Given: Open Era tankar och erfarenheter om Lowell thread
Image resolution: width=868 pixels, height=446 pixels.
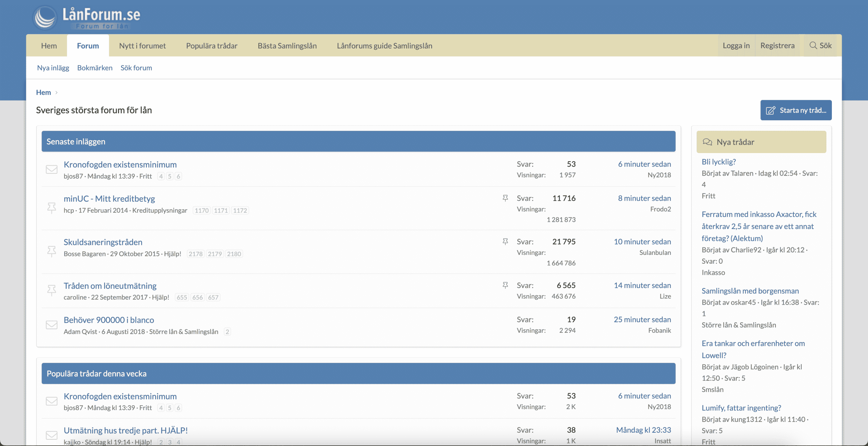Looking at the screenshot, I should tap(753, 349).
